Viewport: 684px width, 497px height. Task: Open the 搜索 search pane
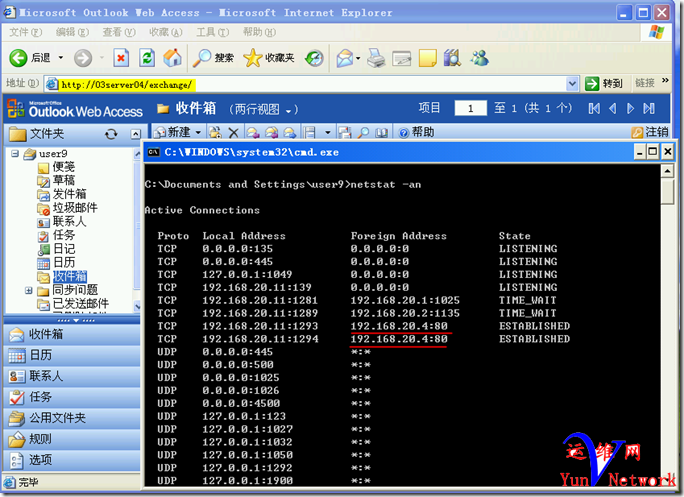[213, 58]
